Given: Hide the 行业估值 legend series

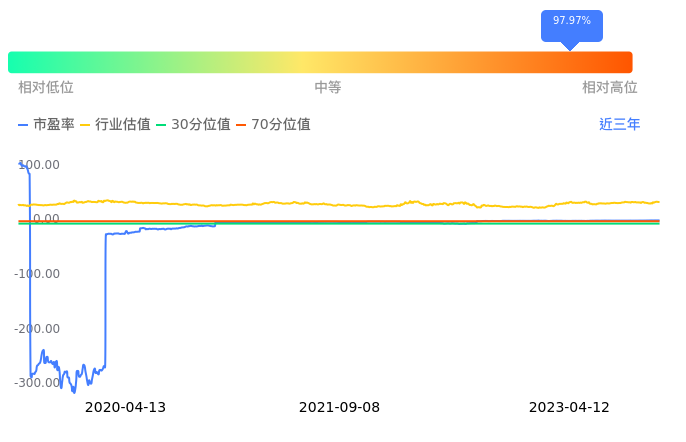Looking at the screenshot, I should [115, 125].
